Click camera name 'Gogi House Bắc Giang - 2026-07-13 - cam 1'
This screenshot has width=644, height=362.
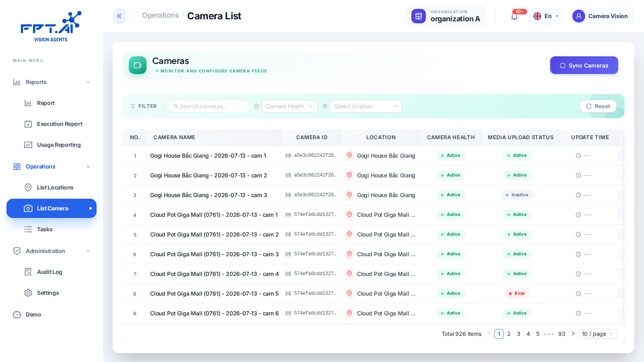[x=208, y=156]
